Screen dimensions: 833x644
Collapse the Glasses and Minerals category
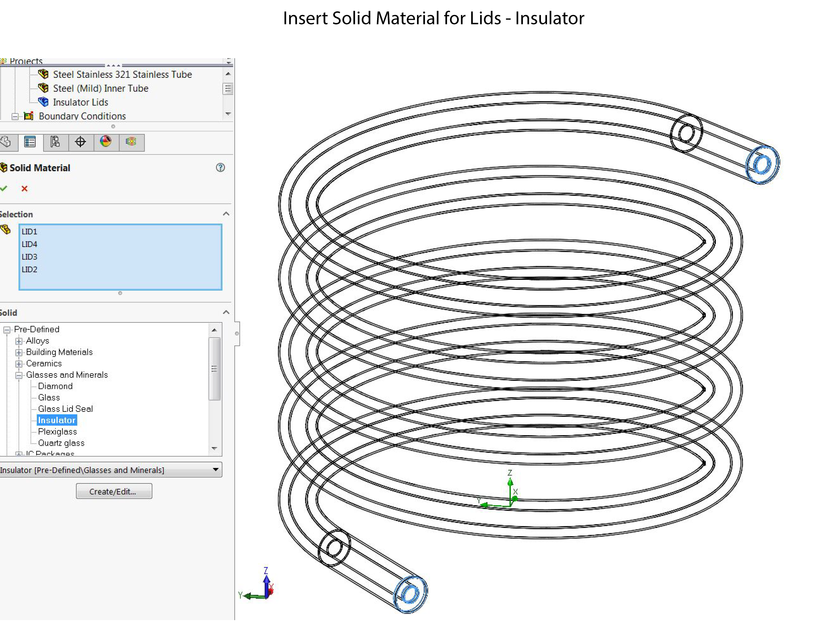19,375
